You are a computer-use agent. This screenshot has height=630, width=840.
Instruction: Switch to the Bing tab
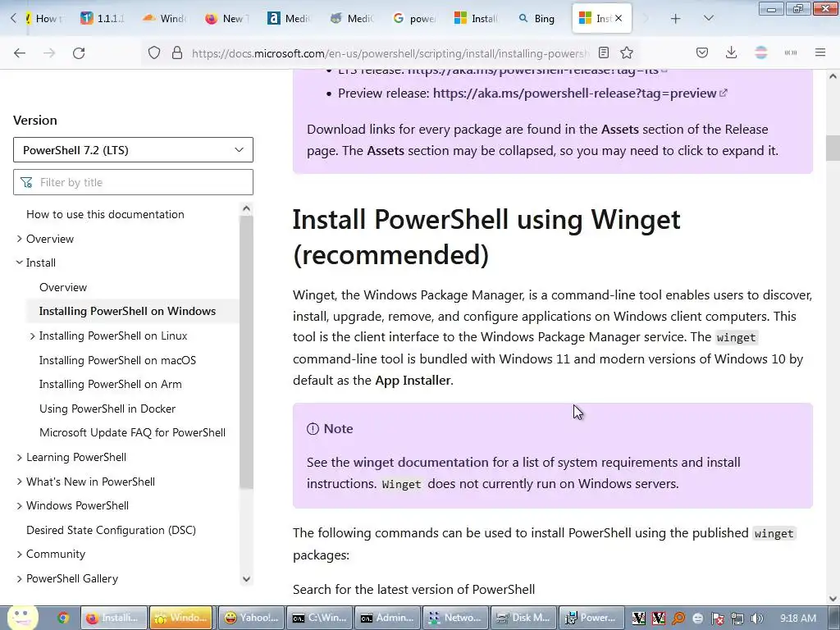(537, 19)
